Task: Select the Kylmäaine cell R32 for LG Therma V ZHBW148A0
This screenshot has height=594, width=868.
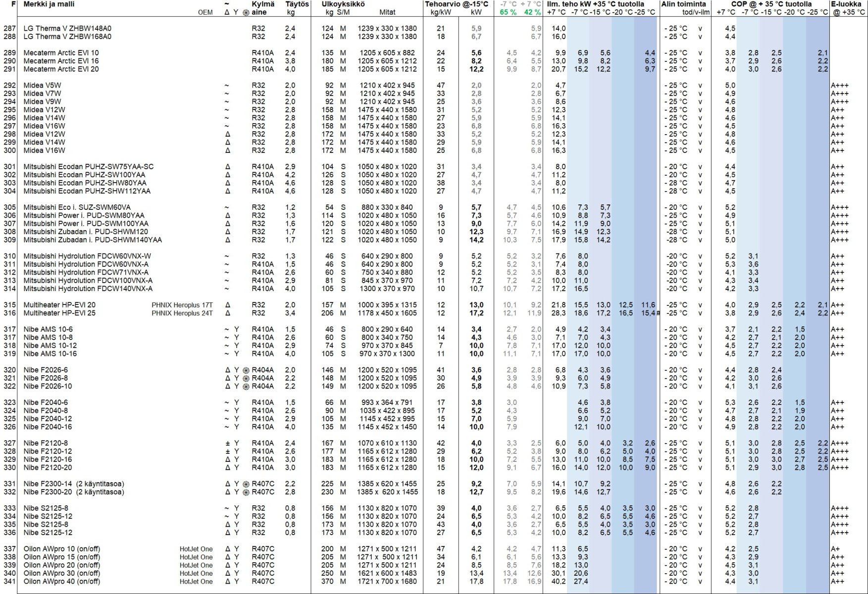Action: click(258, 29)
